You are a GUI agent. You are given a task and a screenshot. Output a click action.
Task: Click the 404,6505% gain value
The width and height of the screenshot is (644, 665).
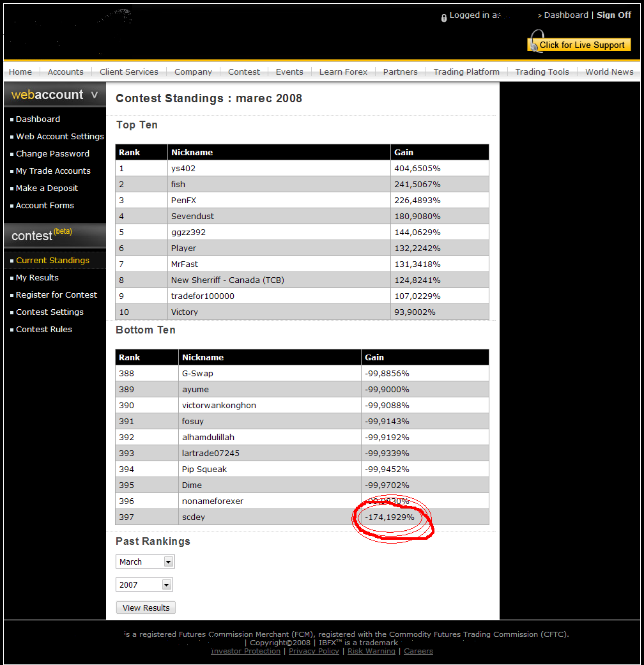point(417,169)
